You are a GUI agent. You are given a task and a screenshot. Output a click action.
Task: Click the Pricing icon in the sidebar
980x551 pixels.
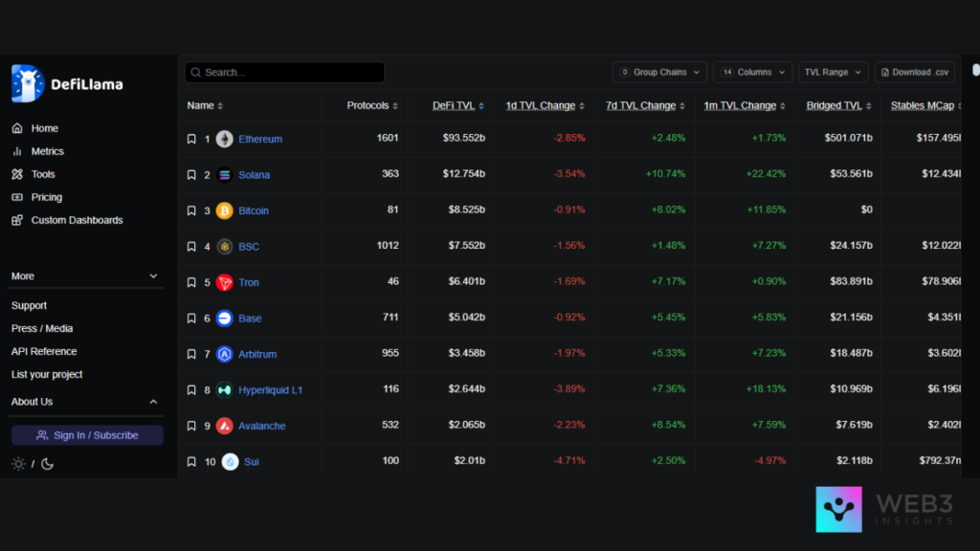click(17, 197)
